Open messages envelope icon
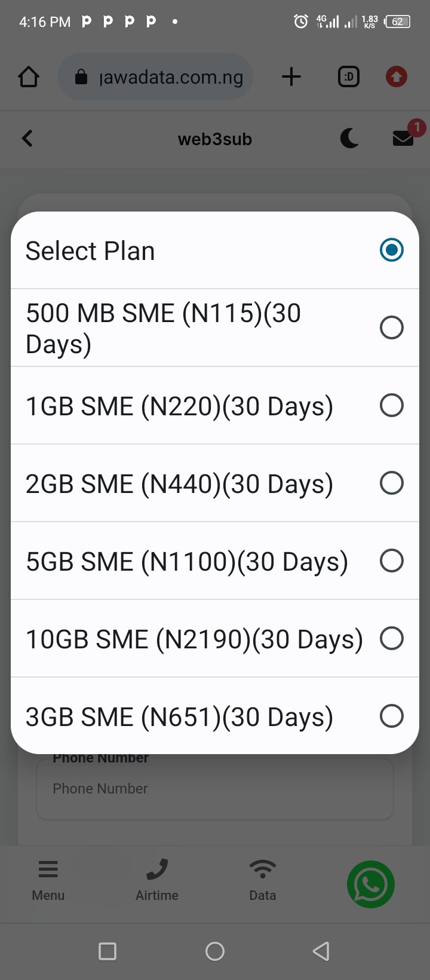 tap(403, 139)
